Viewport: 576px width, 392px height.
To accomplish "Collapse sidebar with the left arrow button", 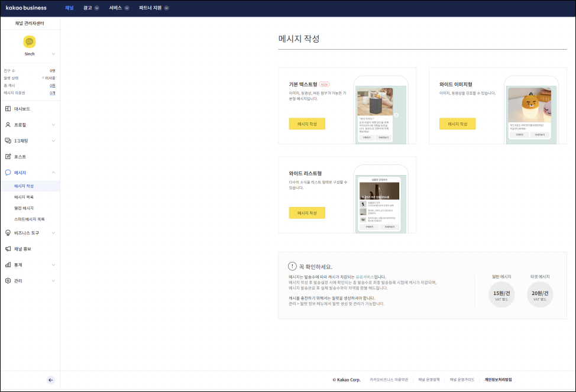I will pyautogui.click(x=51, y=380).
